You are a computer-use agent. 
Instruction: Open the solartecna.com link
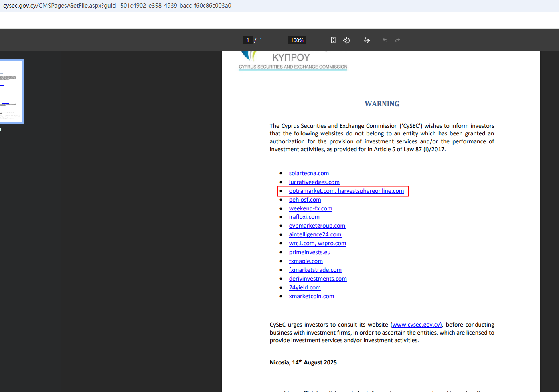pyautogui.click(x=309, y=173)
